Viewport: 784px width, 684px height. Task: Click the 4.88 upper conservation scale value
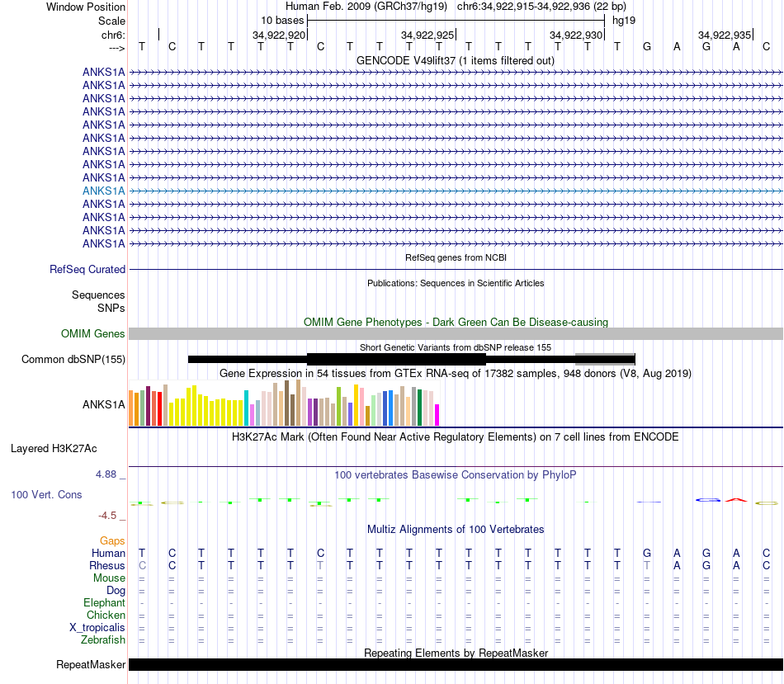106,474
